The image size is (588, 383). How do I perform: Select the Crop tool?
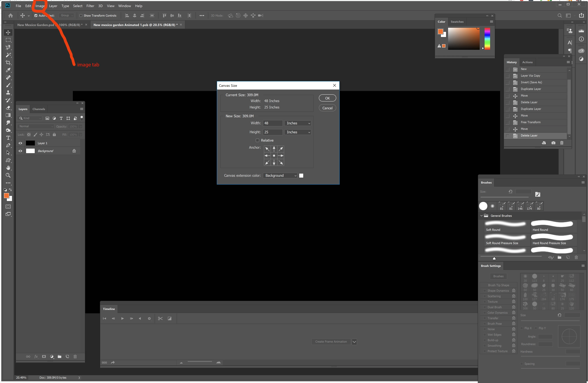click(x=8, y=62)
